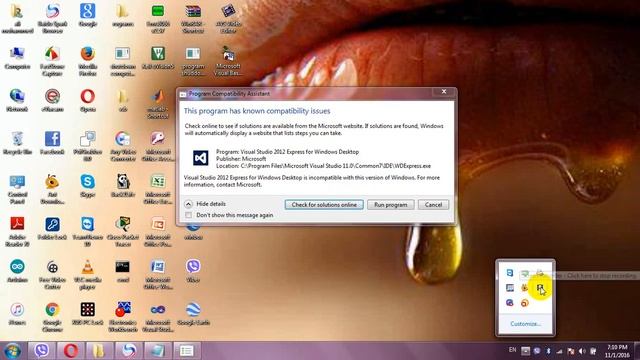Open Viber from the taskbar

pyautogui.click(x=42, y=351)
